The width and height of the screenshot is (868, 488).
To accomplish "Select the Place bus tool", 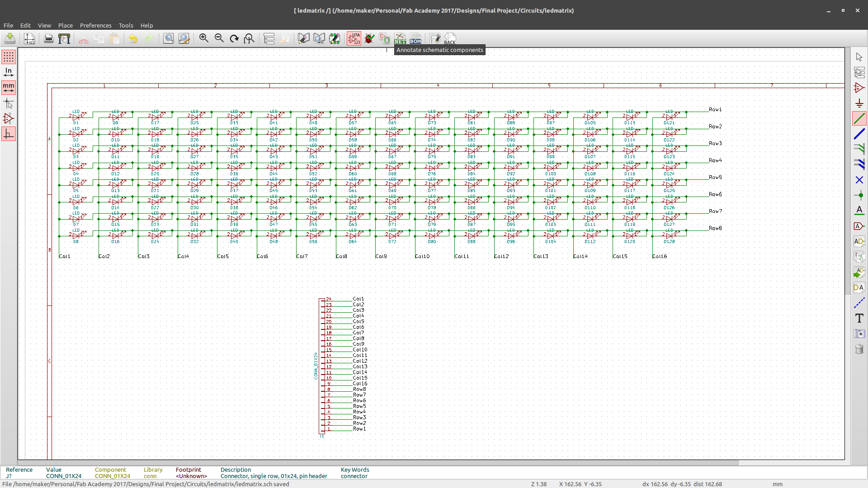I will click(x=859, y=134).
